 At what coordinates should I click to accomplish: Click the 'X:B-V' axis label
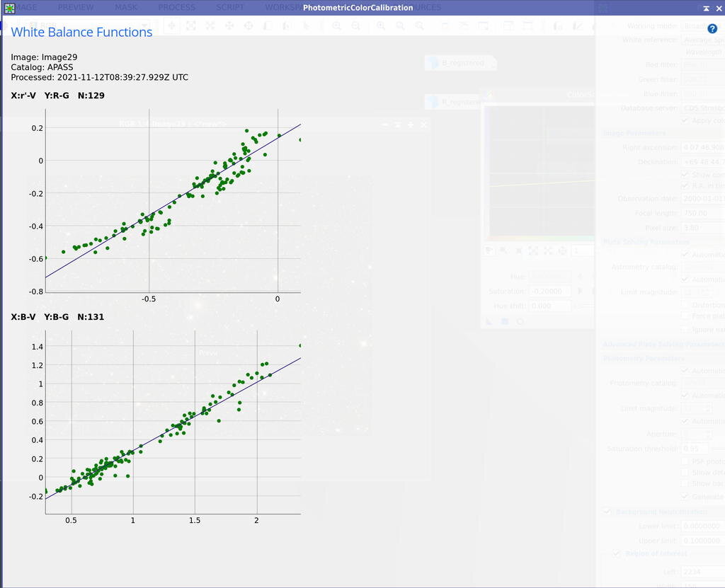(x=23, y=317)
